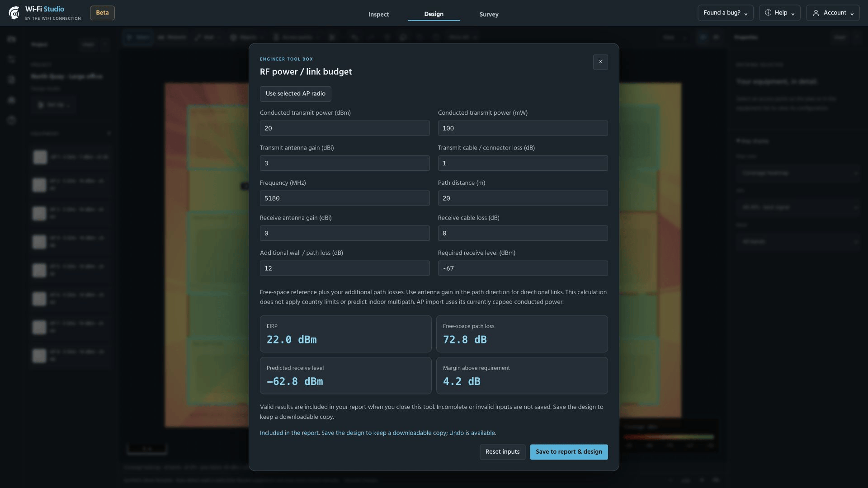Switch to the Inspect tab
Viewport: 868px width, 488px height.
pyautogui.click(x=378, y=14)
